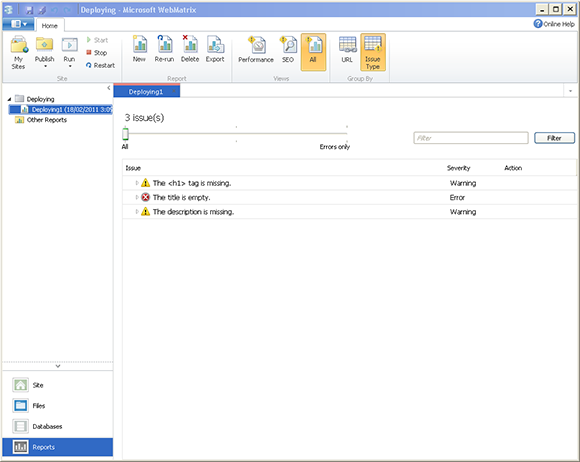Image resolution: width=580 pixels, height=462 pixels.
Task: Stop the running site
Action: (97, 53)
